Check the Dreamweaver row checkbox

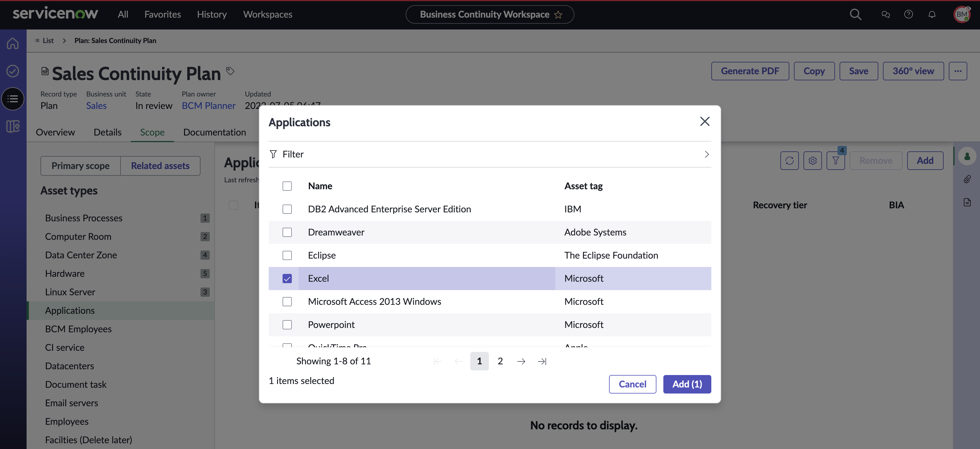(x=287, y=232)
